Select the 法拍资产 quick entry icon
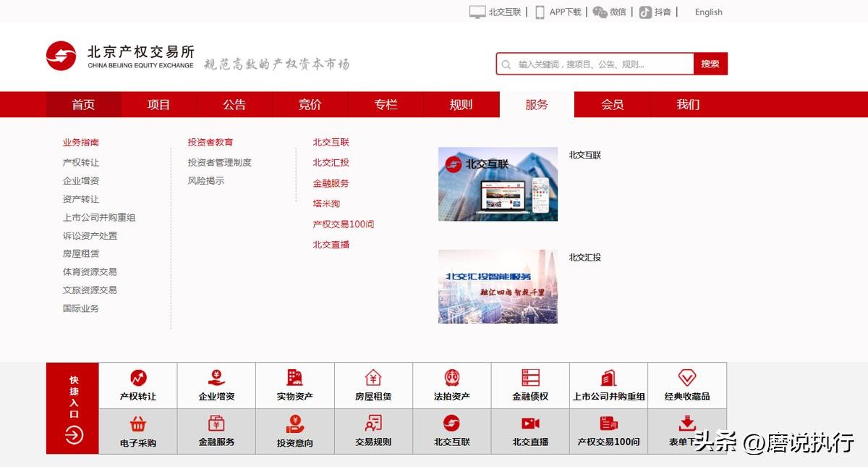Image resolution: width=868 pixels, height=467 pixels. coord(452,378)
